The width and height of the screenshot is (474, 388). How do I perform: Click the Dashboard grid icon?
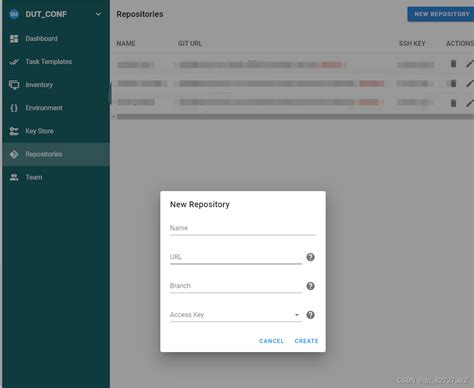coord(14,39)
